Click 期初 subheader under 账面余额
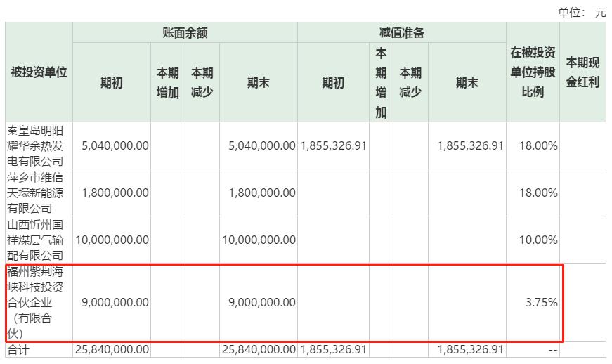Screen dimensions: 612x364 click(x=112, y=83)
